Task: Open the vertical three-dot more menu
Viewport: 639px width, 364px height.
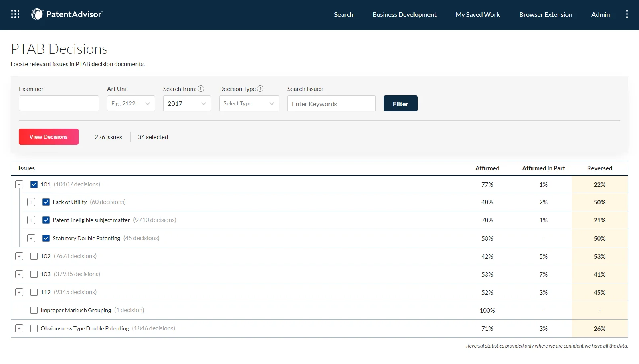Action: click(x=627, y=14)
